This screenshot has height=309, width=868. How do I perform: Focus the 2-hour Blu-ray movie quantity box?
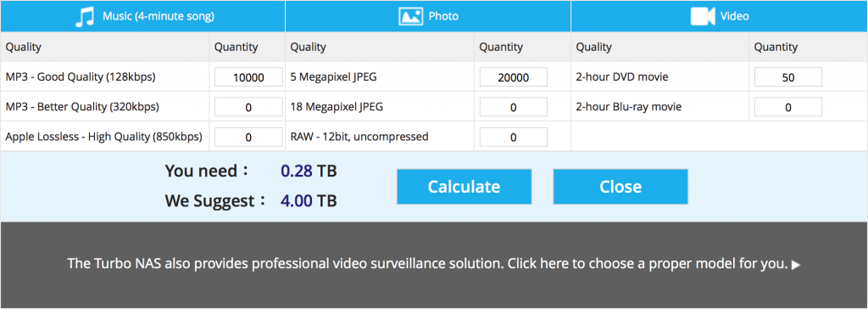[x=788, y=107]
